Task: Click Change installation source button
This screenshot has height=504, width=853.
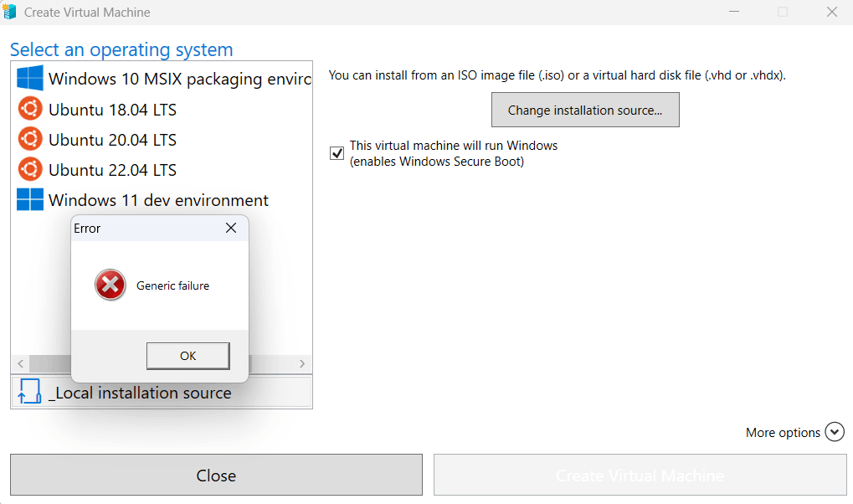Action: [585, 110]
